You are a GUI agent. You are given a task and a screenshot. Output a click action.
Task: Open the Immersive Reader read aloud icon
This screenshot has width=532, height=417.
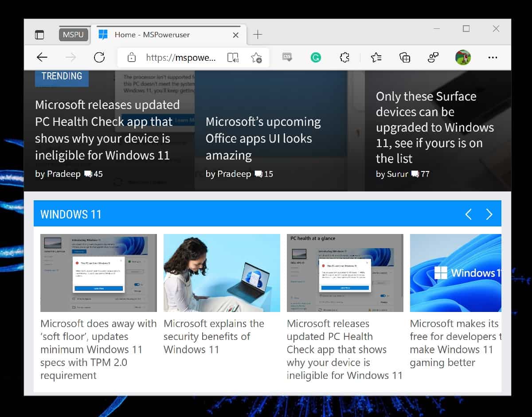pos(233,58)
